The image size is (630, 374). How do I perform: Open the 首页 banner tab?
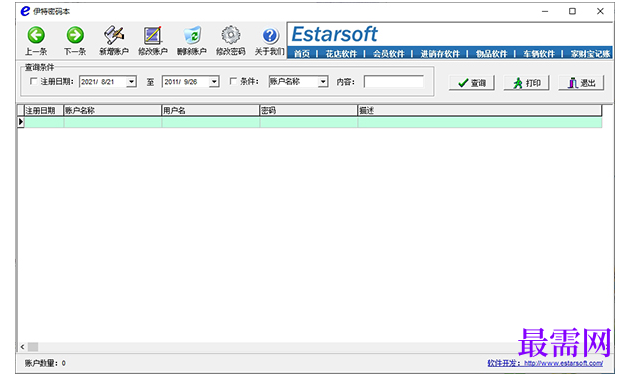pyautogui.click(x=302, y=53)
